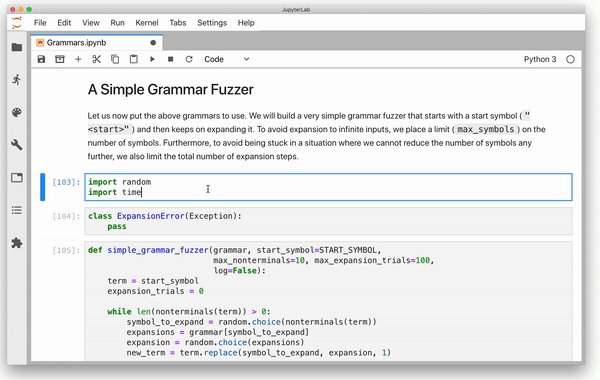This screenshot has width=600, height=380.
Task: Click the max_symbols inline code text
Action: (486, 129)
